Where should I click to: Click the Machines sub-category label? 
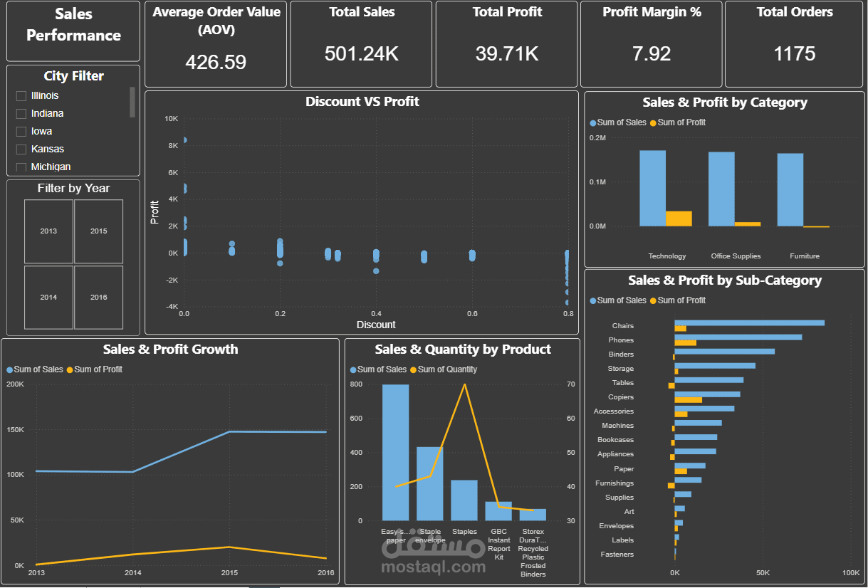click(618, 426)
